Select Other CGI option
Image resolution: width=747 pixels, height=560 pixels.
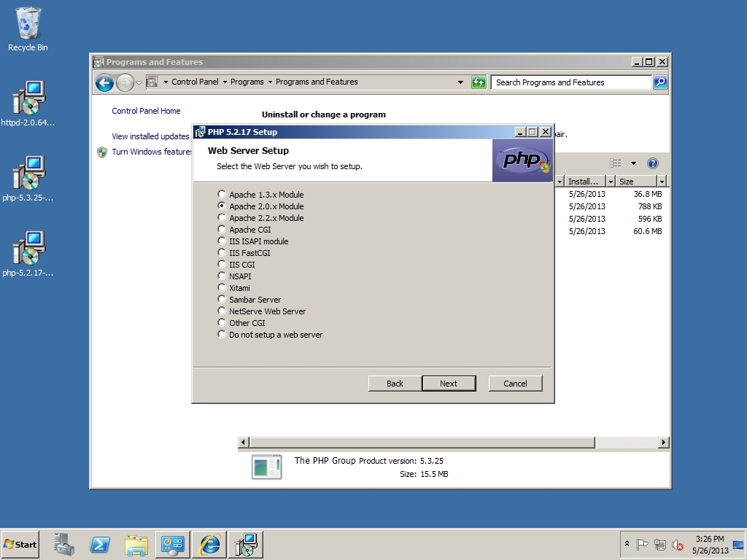click(222, 323)
